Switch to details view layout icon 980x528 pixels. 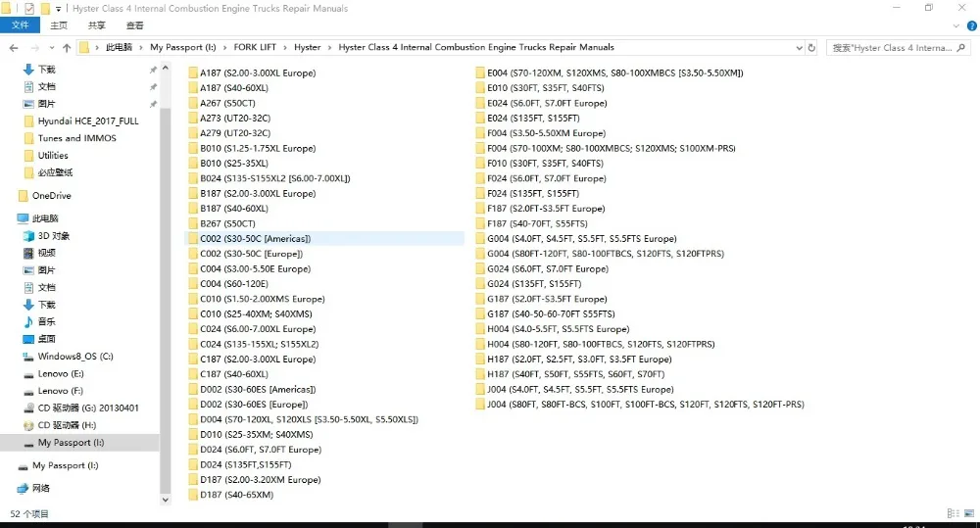tap(954, 513)
